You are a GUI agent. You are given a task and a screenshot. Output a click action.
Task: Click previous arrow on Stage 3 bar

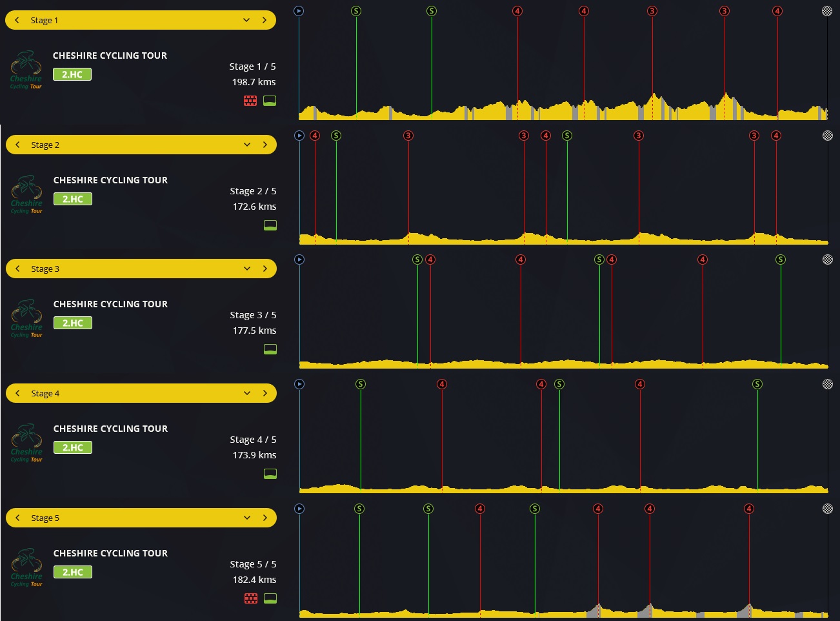click(17, 269)
